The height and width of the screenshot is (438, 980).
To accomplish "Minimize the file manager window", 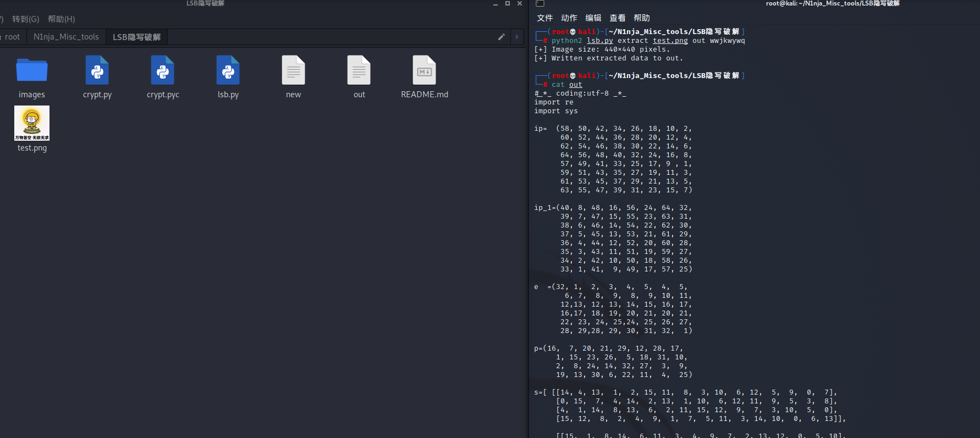I will coord(495,4).
